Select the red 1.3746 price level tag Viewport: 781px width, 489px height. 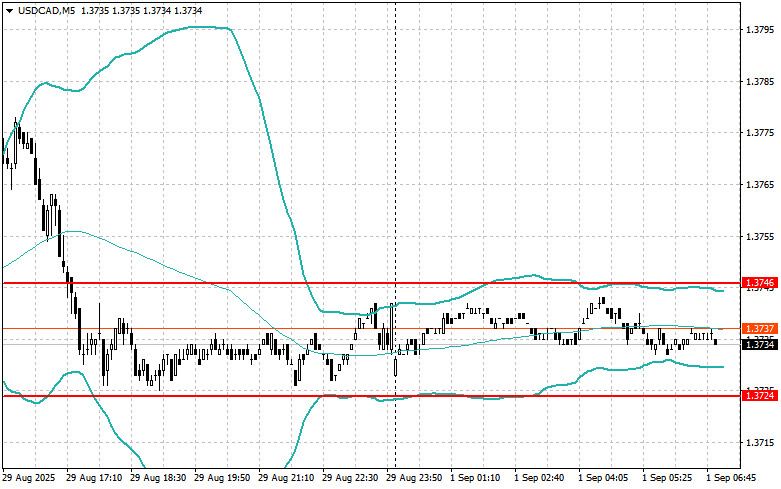[x=760, y=283]
